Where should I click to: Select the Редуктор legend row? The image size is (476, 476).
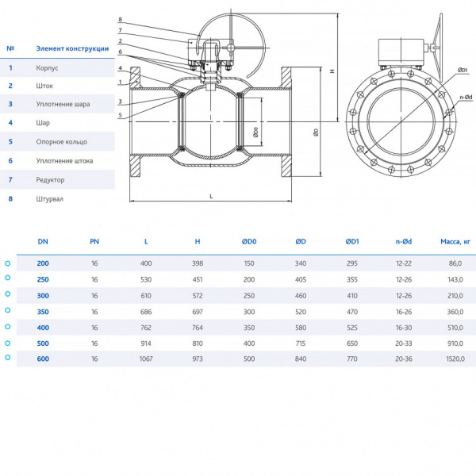coord(56,179)
